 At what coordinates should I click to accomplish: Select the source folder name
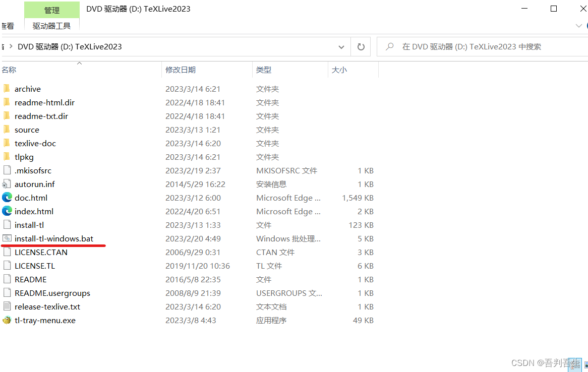coord(27,130)
